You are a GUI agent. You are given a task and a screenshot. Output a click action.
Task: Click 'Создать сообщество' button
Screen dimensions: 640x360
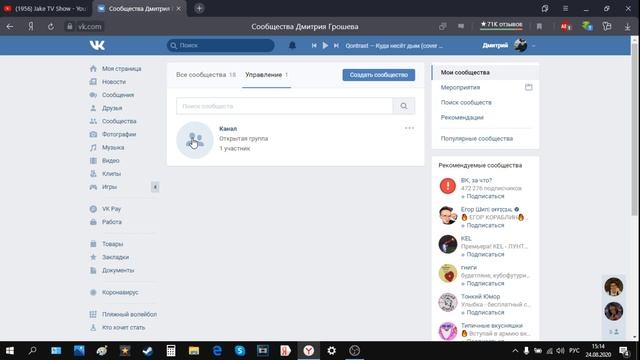(x=378, y=75)
